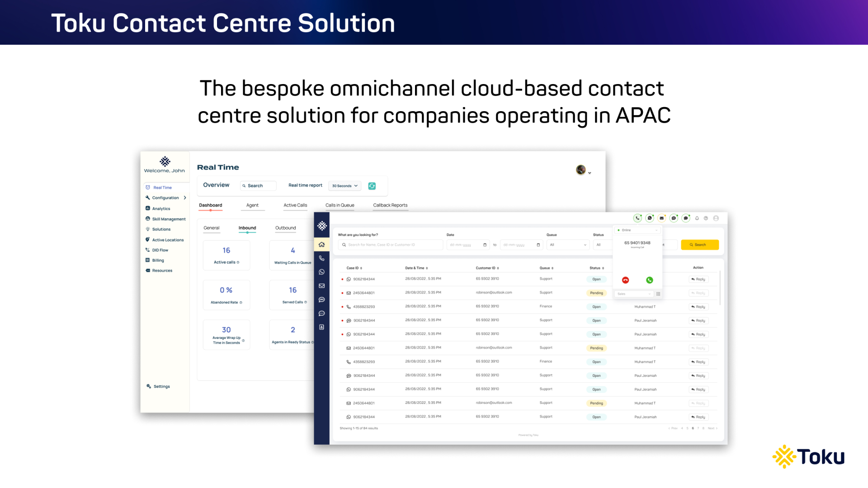Viewport: 868px width, 488px height.
Task: Switch to the Active Calls tab
Action: pyautogui.click(x=295, y=205)
